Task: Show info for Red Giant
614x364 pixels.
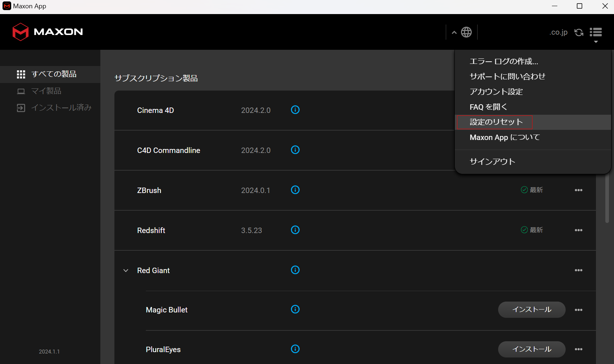Action: pos(295,270)
